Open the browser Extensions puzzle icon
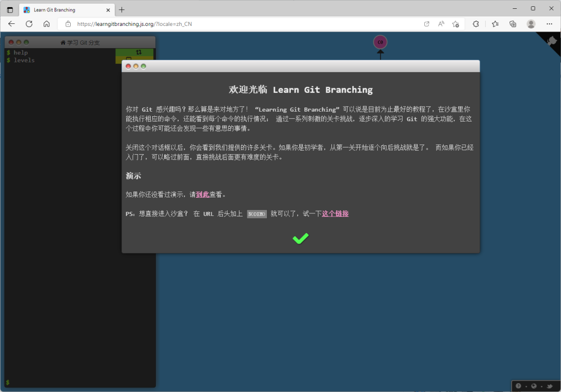The height and width of the screenshot is (392, 561). click(476, 24)
